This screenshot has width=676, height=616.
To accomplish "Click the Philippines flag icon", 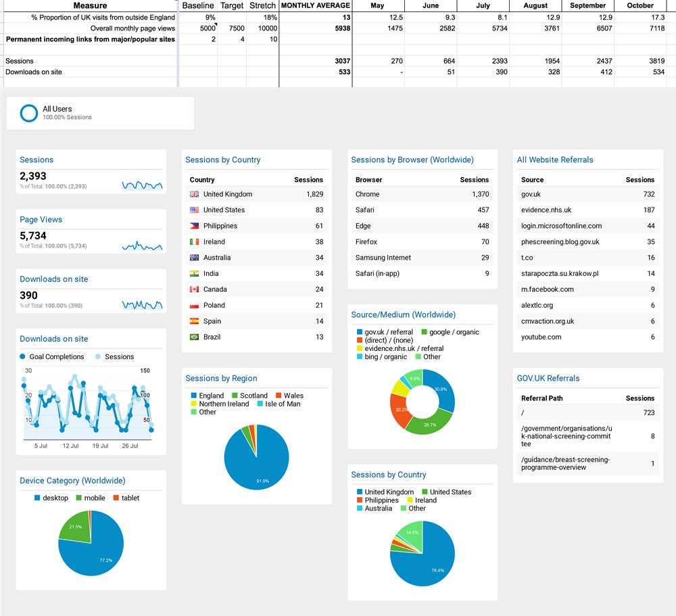I will [195, 226].
